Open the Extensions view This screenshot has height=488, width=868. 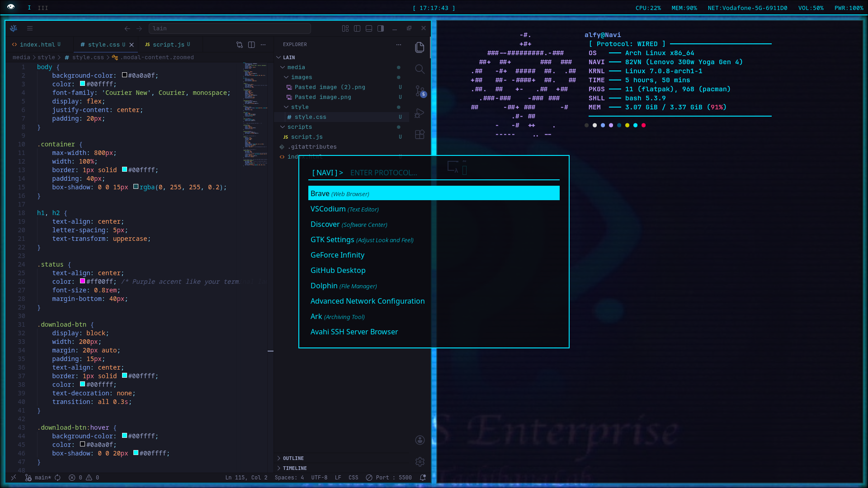pos(420,135)
